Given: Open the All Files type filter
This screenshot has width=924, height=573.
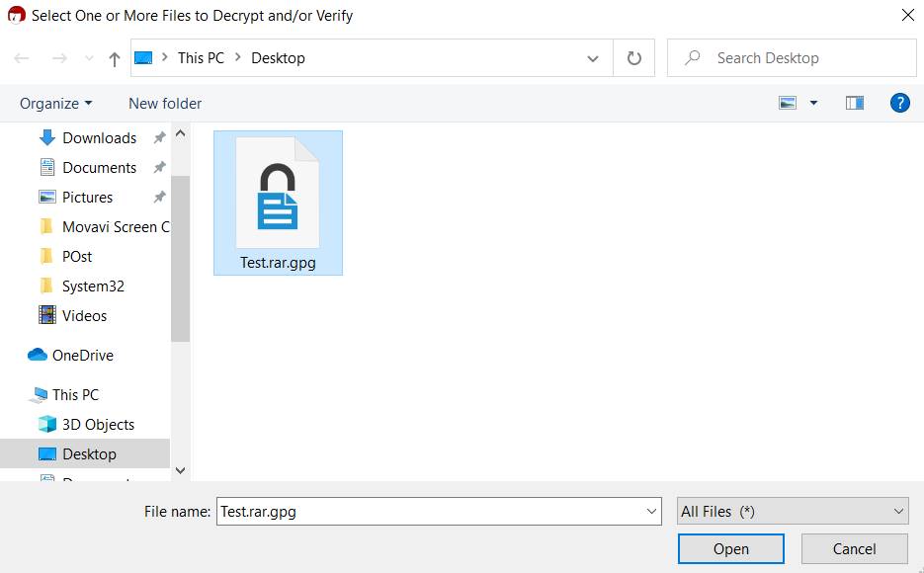Looking at the screenshot, I should point(793,511).
